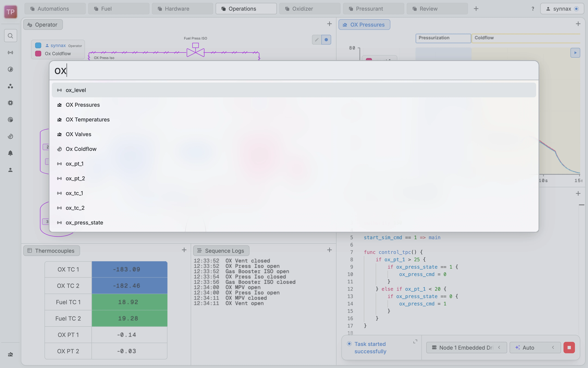Open the users icon in left sidebar
Screen dimensions: 588x368
(x=10, y=170)
